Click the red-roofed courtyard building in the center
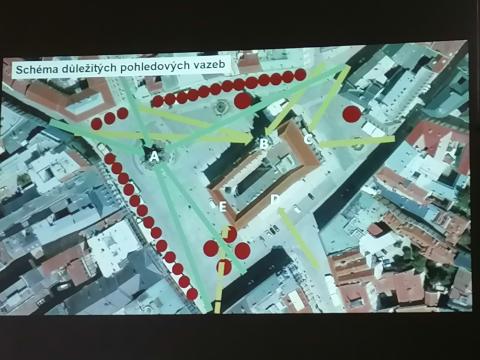480x360 pixels. 265,173
